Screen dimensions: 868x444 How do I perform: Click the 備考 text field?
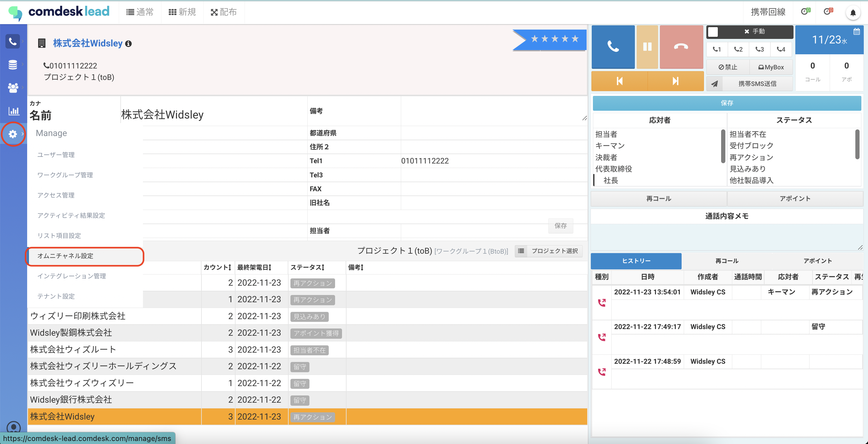click(x=494, y=111)
